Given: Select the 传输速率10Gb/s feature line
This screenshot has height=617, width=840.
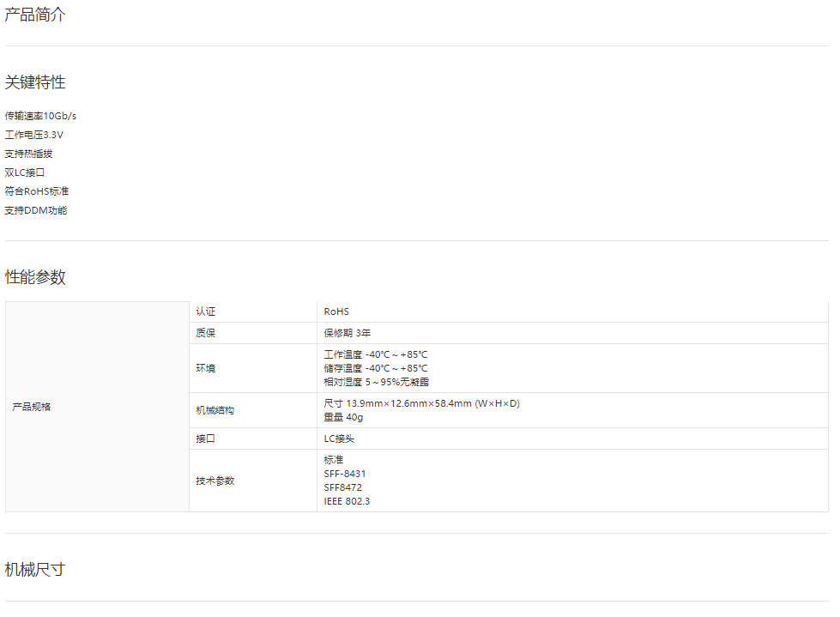Looking at the screenshot, I should [x=40, y=116].
